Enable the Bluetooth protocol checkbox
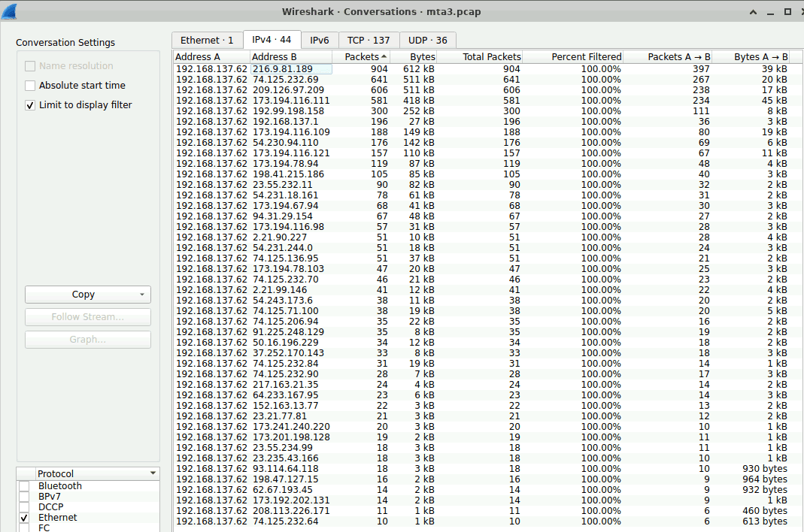Viewport: 804px width, 532px height. [24, 486]
